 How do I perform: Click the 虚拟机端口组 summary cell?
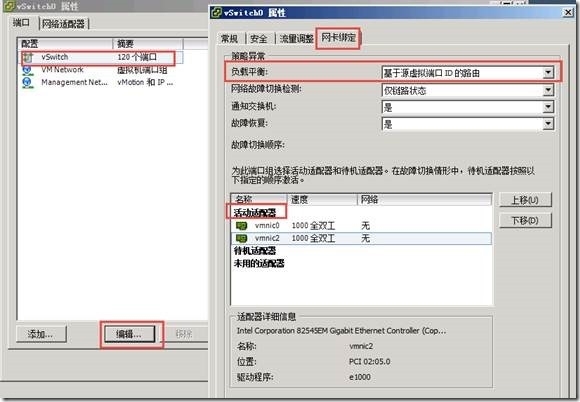tap(142, 70)
